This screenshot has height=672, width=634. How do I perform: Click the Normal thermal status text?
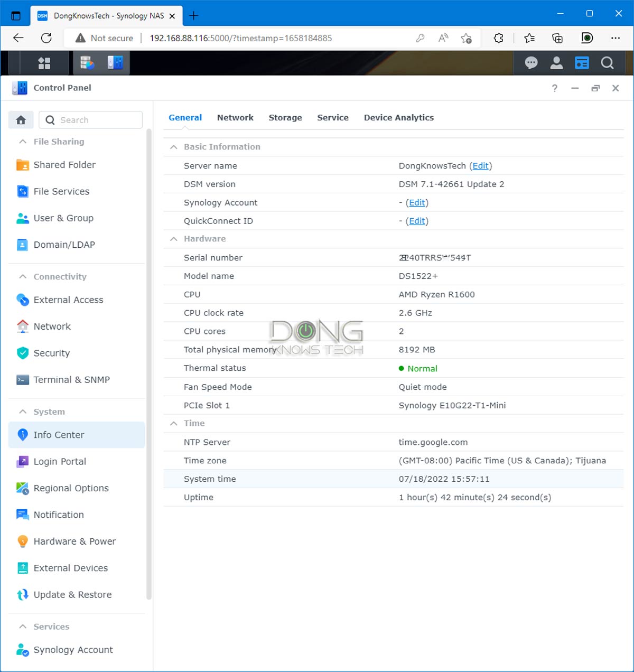pyautogui.click(x=423, y=369)
